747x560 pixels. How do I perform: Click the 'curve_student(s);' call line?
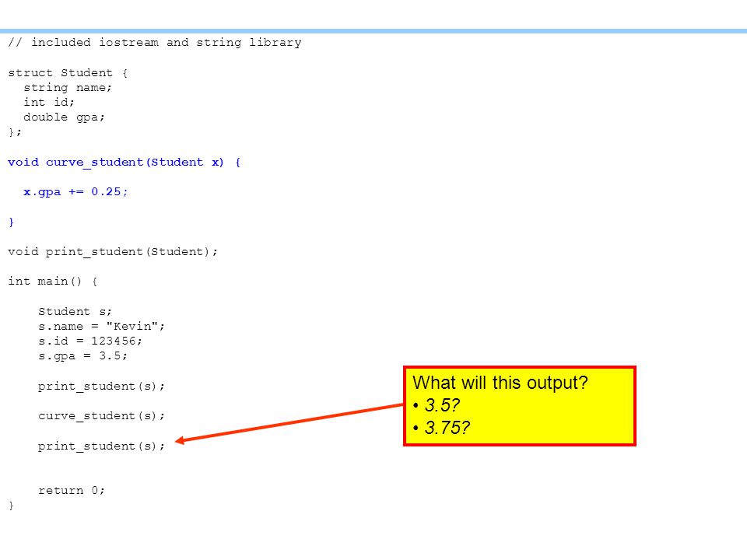point(101,415)
